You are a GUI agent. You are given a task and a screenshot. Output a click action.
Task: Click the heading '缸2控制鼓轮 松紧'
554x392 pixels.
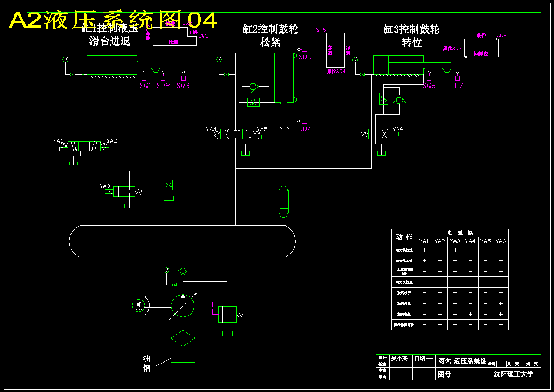tap(270, 35)
